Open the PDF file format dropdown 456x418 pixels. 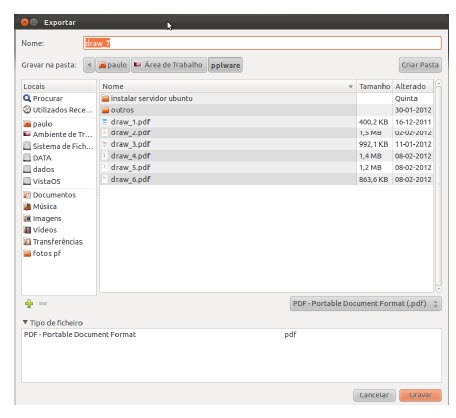366,304
